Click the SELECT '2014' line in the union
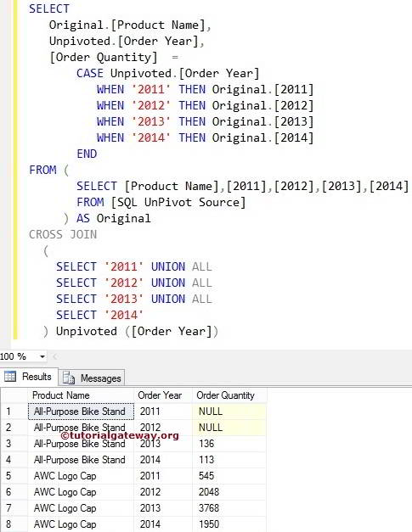This screenshot has width=412, height=532. (x=100, y=315)
